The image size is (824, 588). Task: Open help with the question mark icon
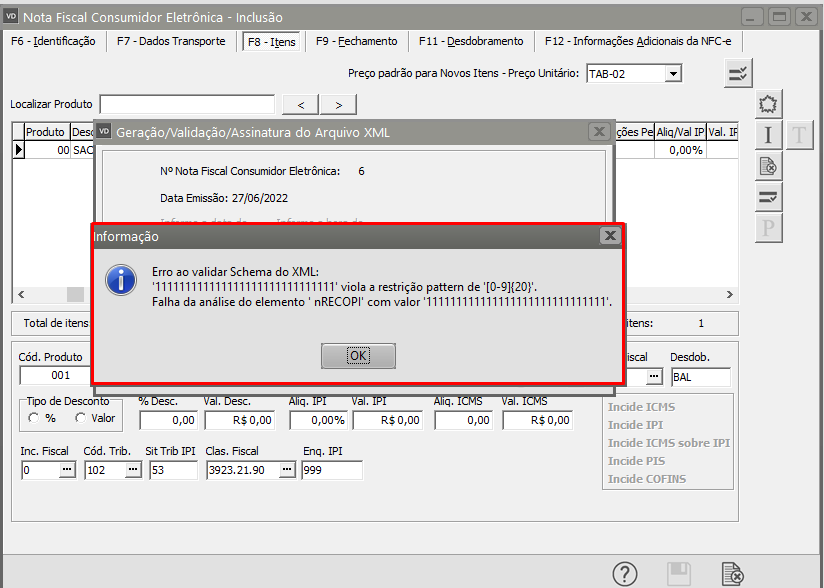625,574
